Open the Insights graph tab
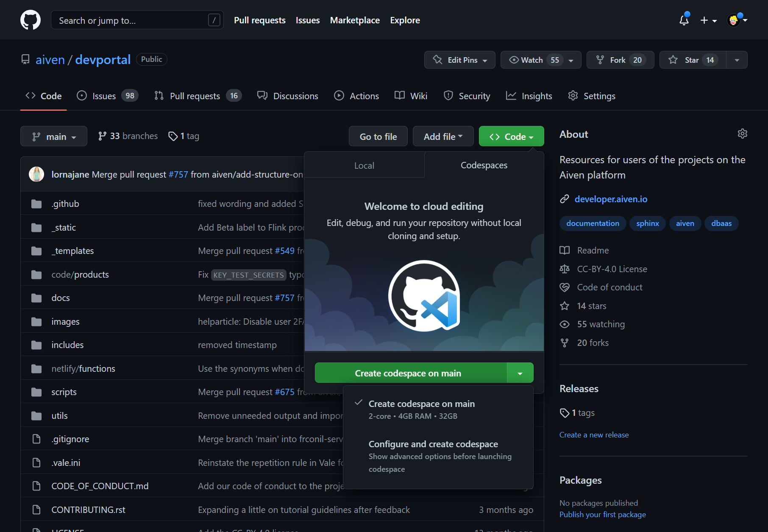The height and width of the screenshot is (532, 768). [x=529, y=96]
